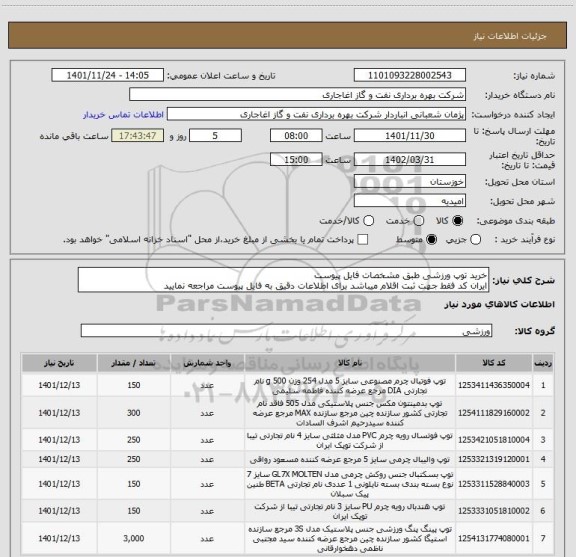Click the remaining days field showing 5

215,136
